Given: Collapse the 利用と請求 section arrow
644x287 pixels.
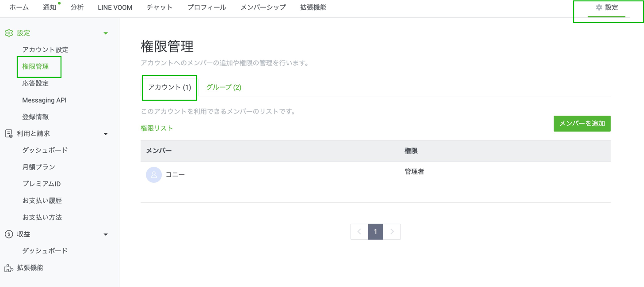Looking at the screenshot, I should tap(106, 134).
